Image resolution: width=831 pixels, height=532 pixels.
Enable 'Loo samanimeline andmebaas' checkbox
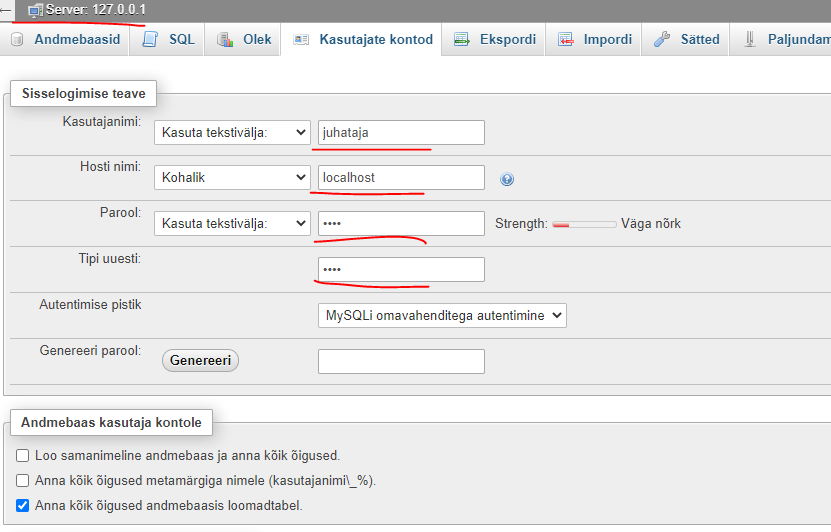coord(22,456)
